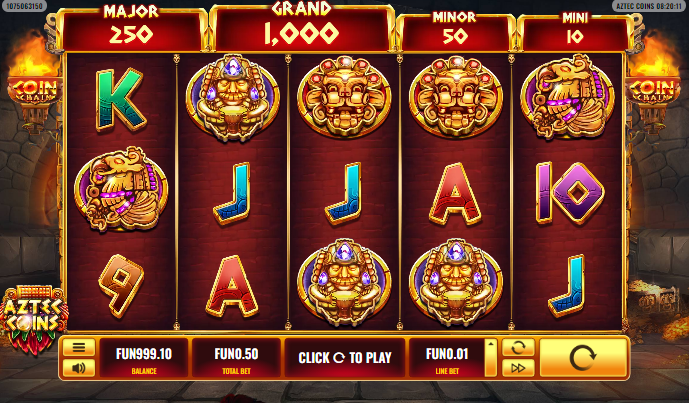Toggle the fast-forward turbo spin
The image size is (689, 403).
(x=518, y=367)
